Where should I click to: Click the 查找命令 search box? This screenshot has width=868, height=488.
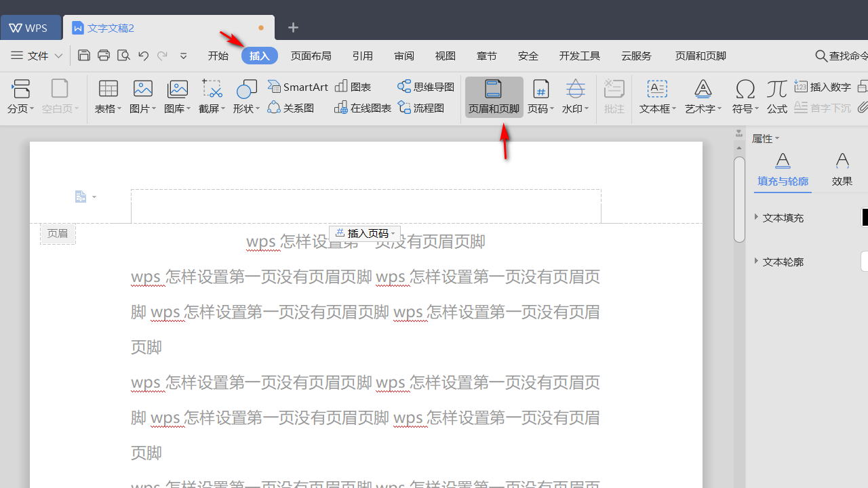pyautogui.click(x=842, y=56)
